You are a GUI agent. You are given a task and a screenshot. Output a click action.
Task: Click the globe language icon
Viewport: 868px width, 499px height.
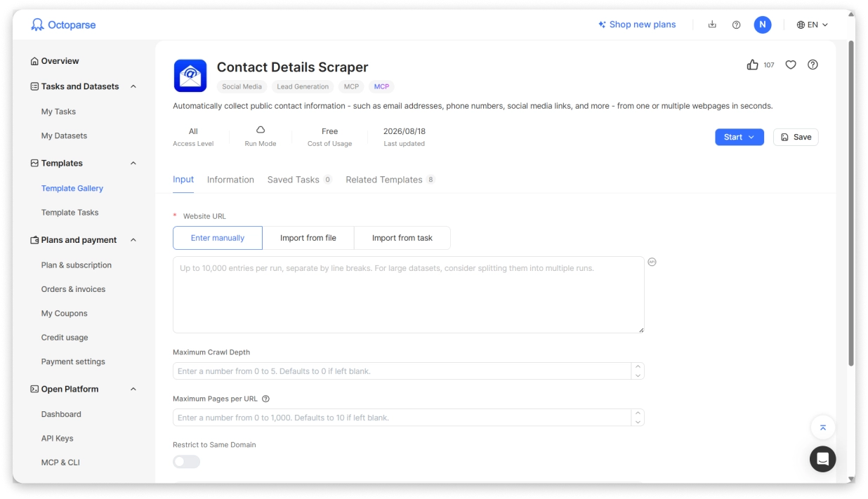pos(801,25)
